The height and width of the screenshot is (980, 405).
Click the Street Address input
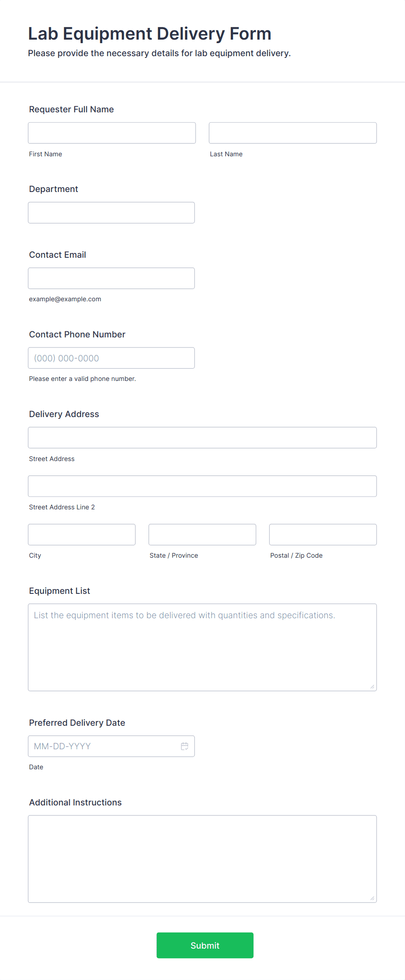point(202,438)
